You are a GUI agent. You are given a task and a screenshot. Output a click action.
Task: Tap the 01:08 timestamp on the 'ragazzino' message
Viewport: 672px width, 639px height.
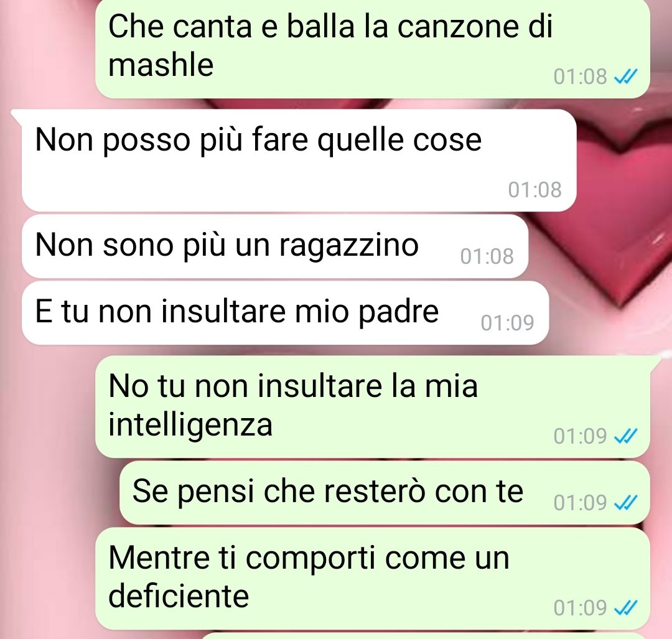click(487, 256)
